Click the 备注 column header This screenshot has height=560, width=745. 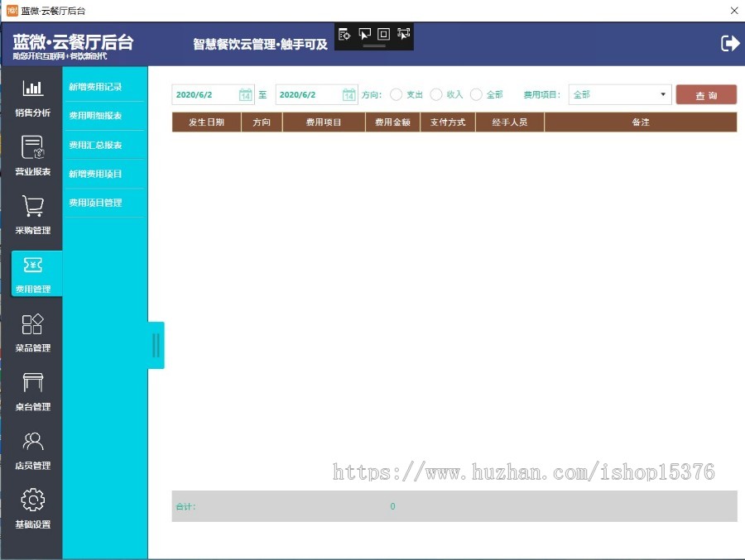click(x=641, y=122)
